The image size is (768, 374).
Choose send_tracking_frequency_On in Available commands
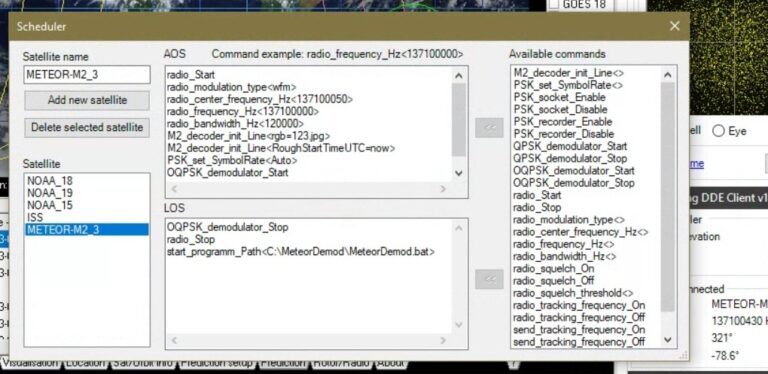[x=579, y=330]
